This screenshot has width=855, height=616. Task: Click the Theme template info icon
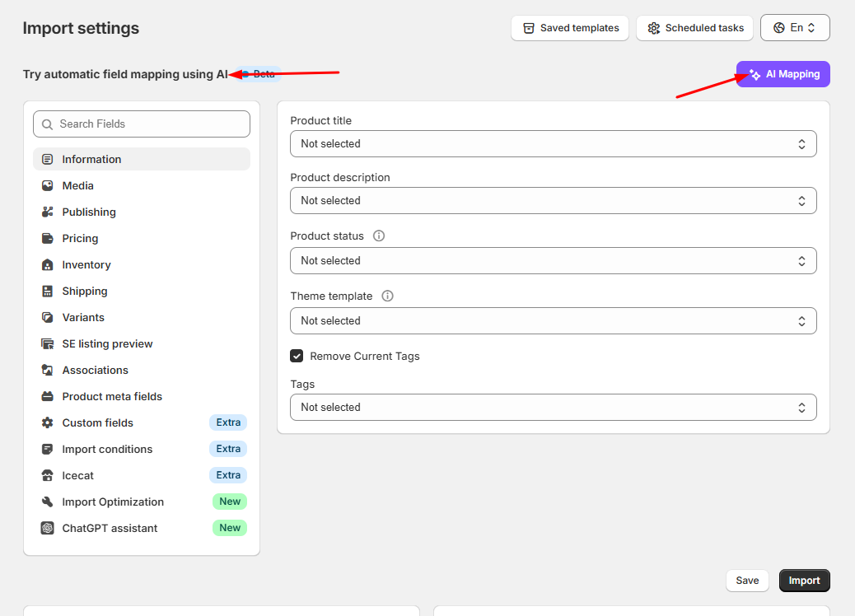point(387,296)
